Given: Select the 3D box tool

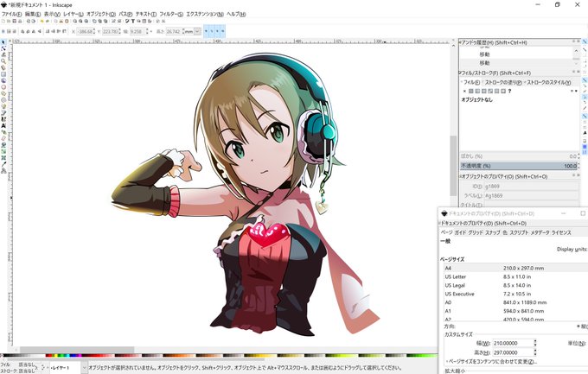Looking at the screenshot, I should tap(3, 80).
